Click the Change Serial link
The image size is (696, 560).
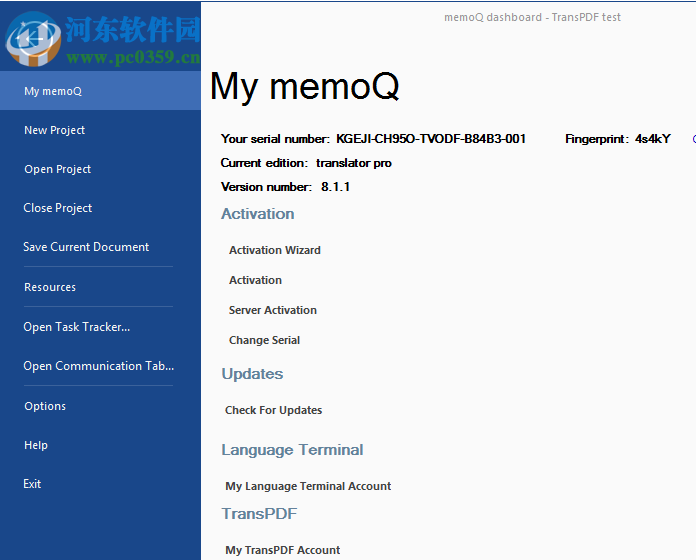click(264, 340)
